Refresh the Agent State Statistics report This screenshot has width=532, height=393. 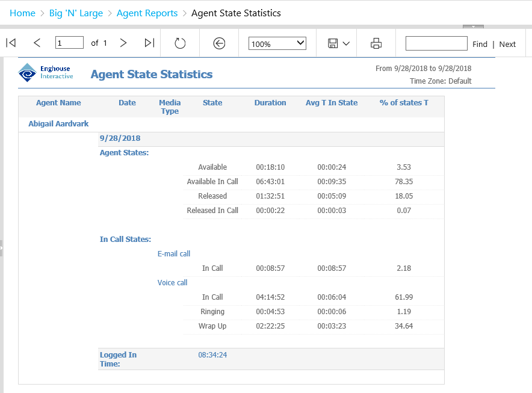(x=180, y=43)
